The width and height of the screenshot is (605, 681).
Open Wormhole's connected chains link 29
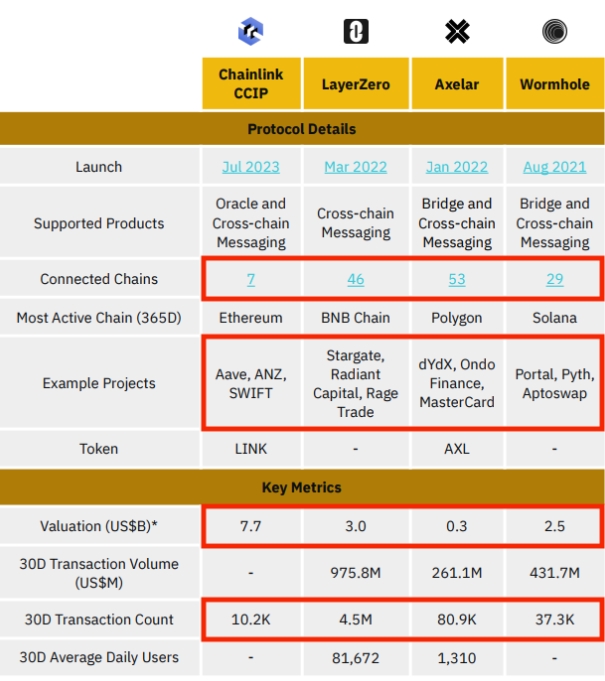(555, 279)
